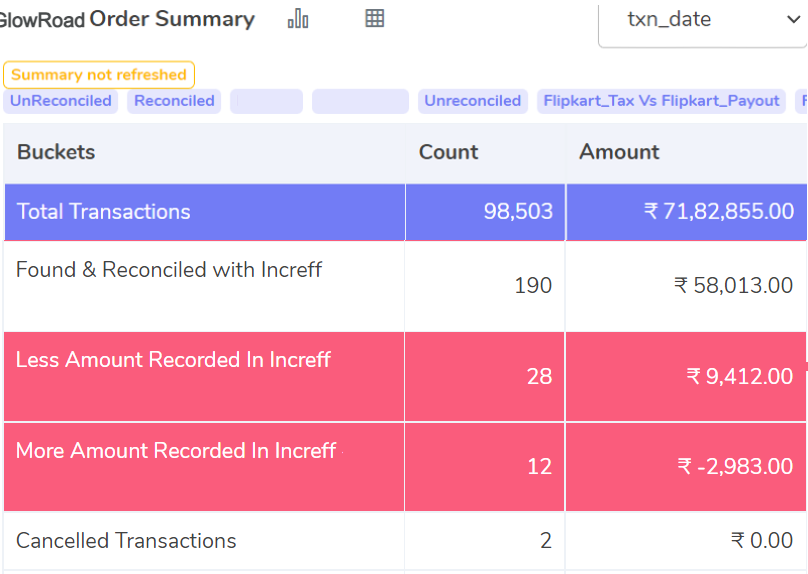Switch to table grid view icon
Image resolution: width=808 pixels, height=574 pixels.
(375, 18)
